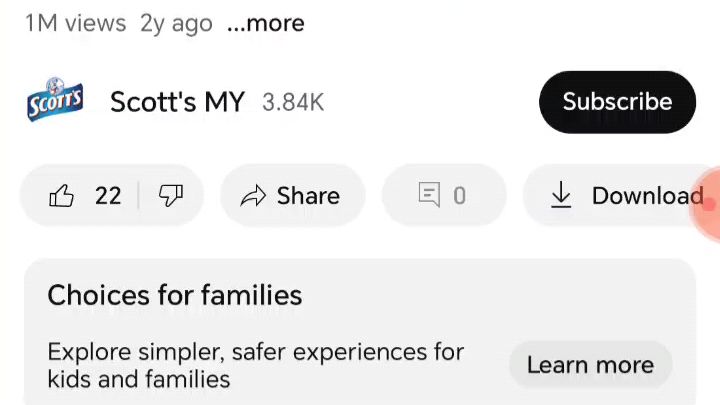
Task: Tap the 3.84K subscriber count
Action: tap(293, 102)
